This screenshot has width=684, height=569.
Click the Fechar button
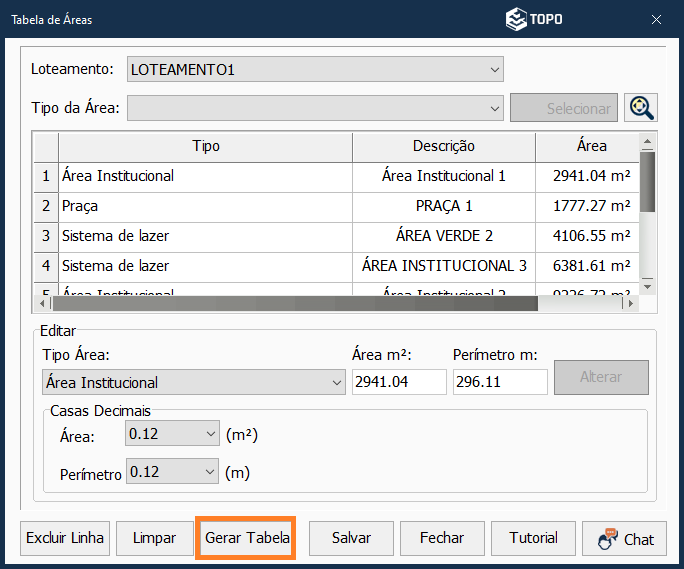[x=442, y=538]
